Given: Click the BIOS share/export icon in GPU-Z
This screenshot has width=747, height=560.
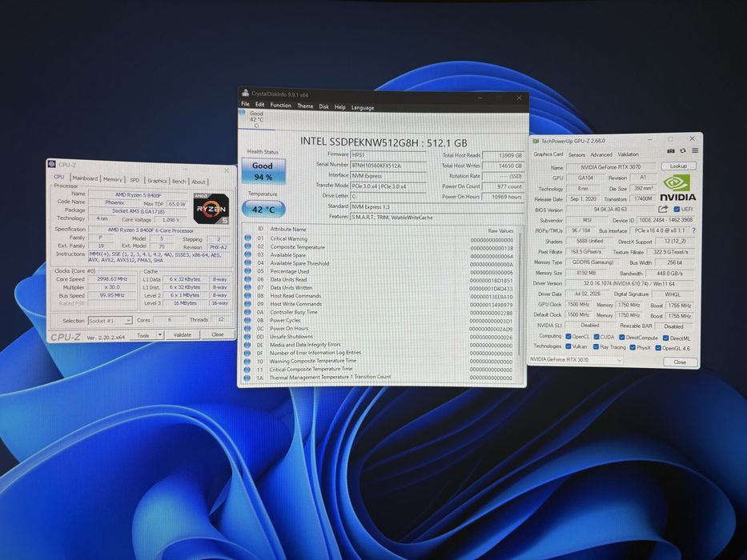Looking at the screenshot, I should pos(663,209).
